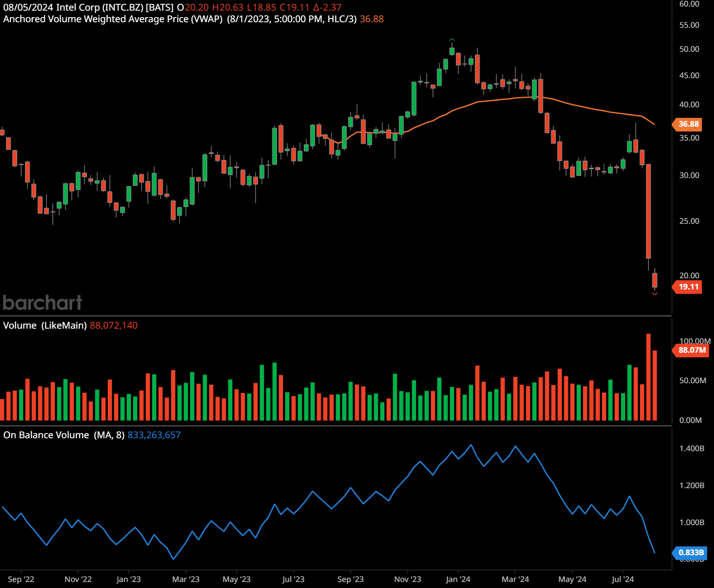Click the 45.00 price axis label
714x588 pixels.
[x=689, y=75]
